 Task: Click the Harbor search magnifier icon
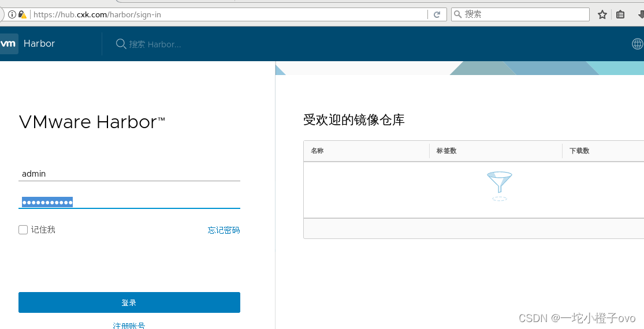[x=121, y=44]
